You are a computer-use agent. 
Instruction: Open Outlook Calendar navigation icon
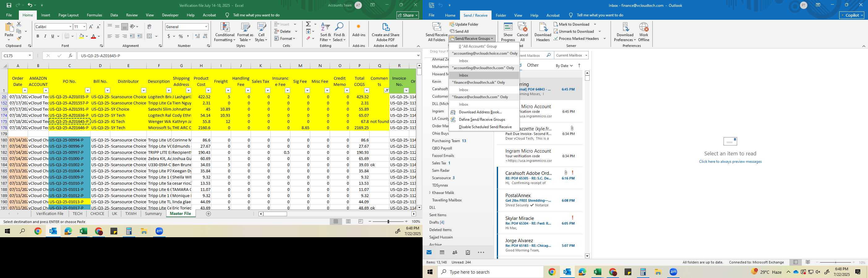[442, 252]
